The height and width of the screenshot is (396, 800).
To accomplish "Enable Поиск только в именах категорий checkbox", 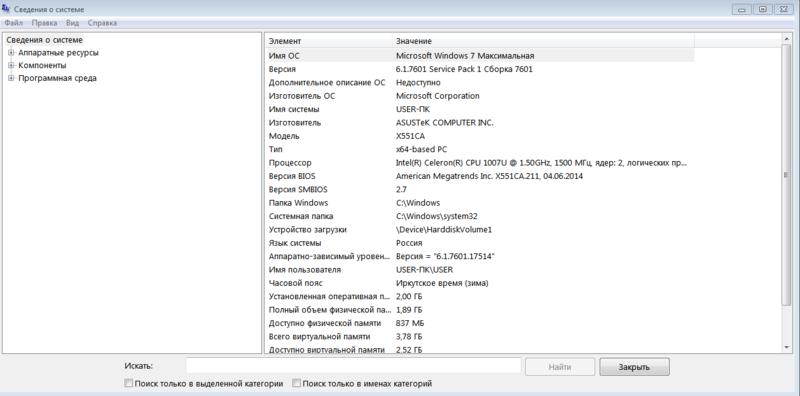I will (x=296, y=383).
